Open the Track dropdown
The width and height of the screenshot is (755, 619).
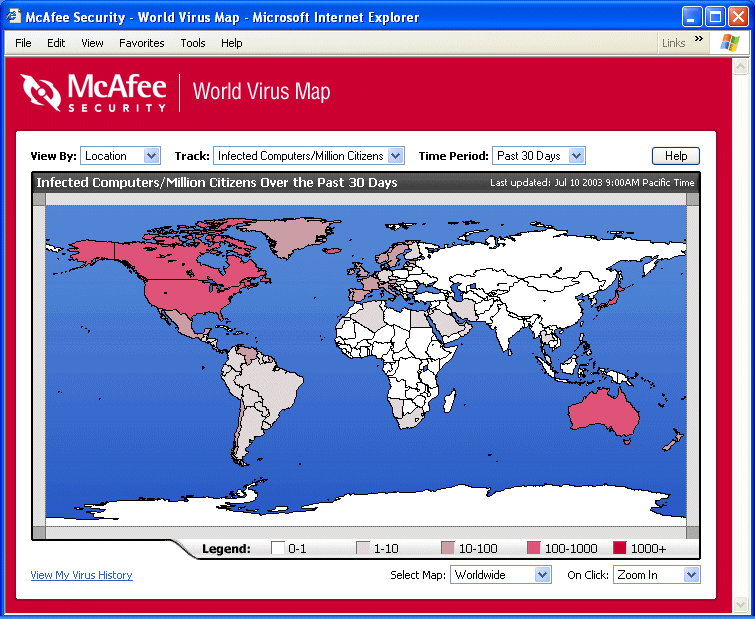pyautogui.click(x=309, y=156)
